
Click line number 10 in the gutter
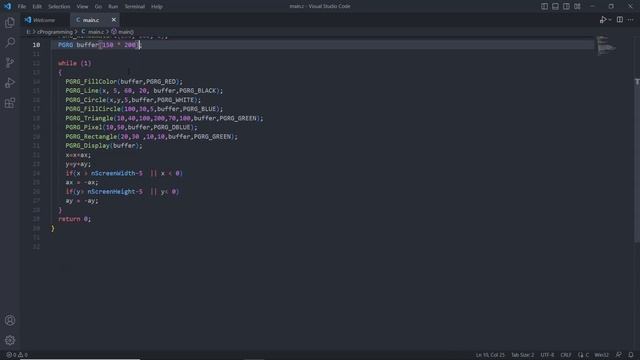(x=36, y=45)
